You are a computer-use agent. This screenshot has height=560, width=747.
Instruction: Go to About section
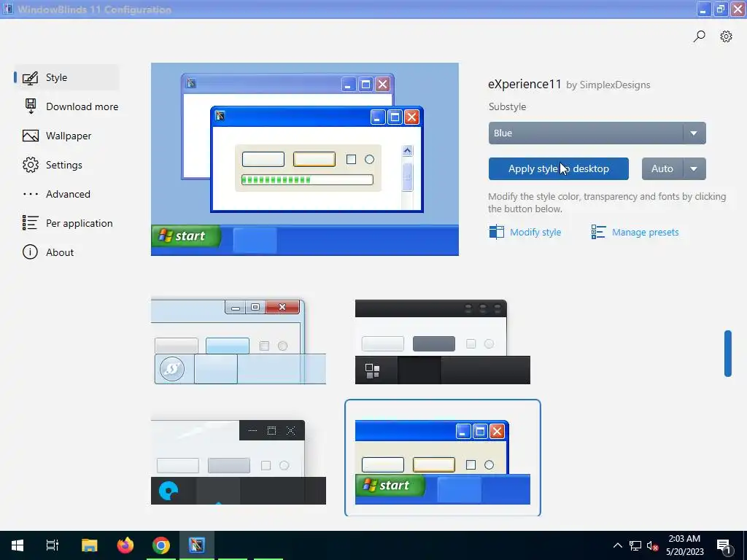[x=66, y=252]
